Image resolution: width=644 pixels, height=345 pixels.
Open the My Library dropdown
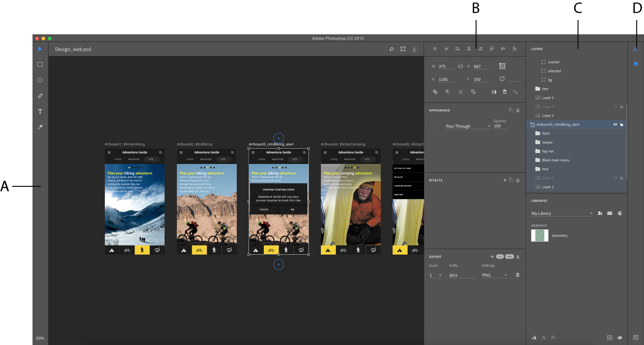pyautogui.click(x=561, y=213)
